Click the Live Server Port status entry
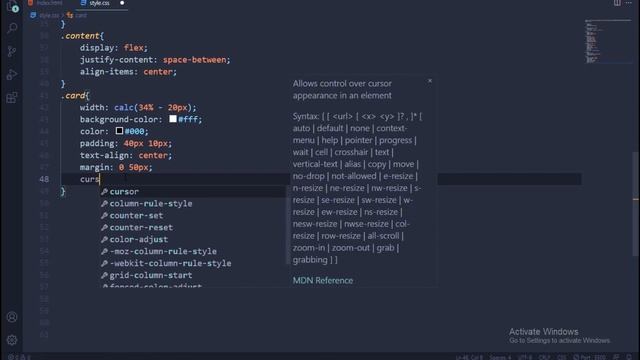Viewport: 640px width, 360px height. click(589, 357)
